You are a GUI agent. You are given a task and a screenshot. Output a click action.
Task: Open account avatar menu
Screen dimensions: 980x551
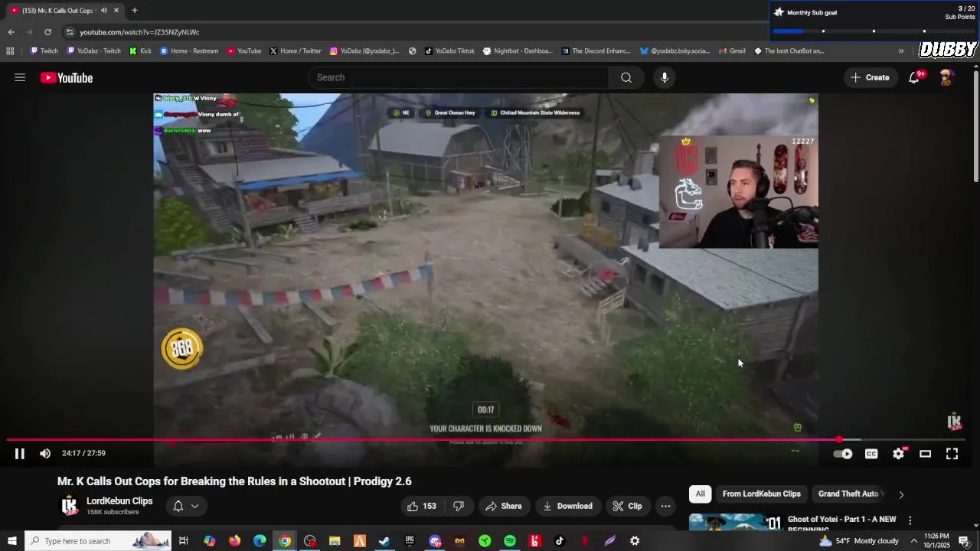(x=946, y=77)
